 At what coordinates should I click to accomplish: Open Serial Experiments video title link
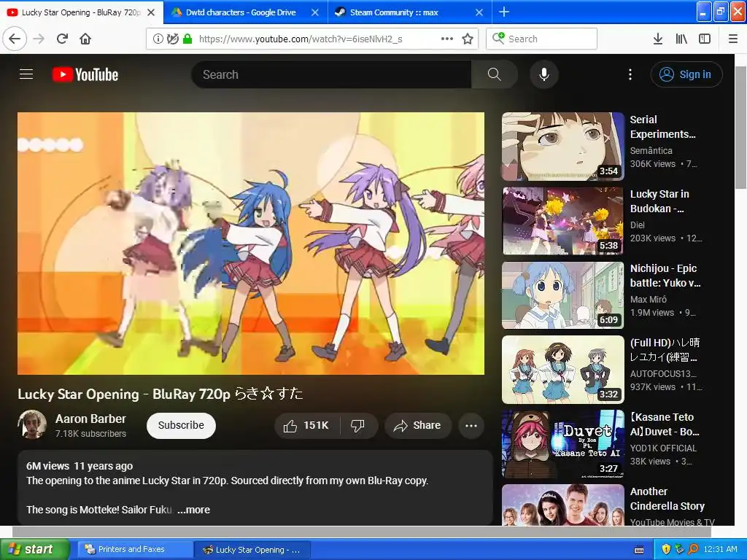(x=662, y=127)
